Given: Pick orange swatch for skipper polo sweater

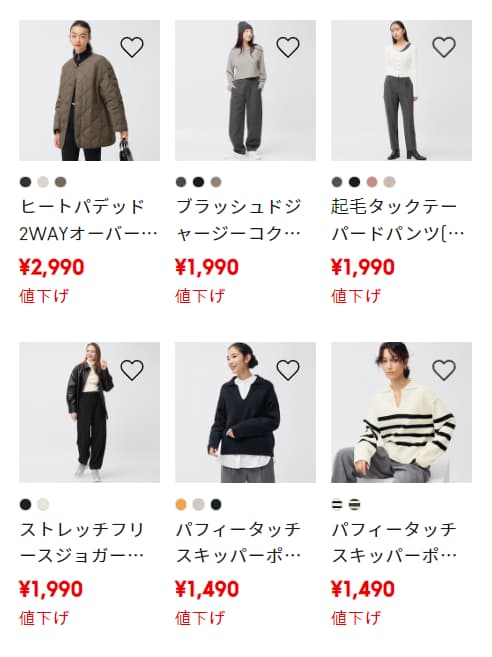Looking at the screenshot, I should pyautogui.click(x=181, y=504).
